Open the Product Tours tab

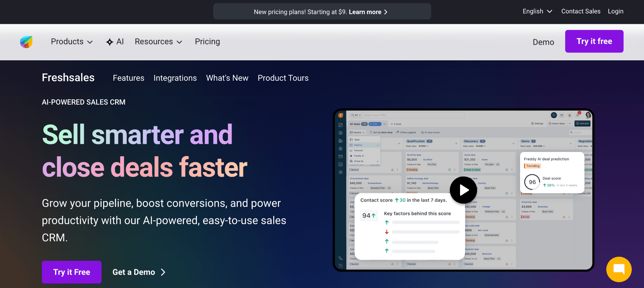click(283, 78)
